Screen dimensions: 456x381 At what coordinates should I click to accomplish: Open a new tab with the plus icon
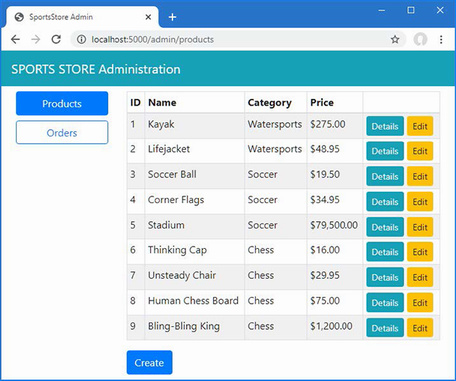coord(172,17)
